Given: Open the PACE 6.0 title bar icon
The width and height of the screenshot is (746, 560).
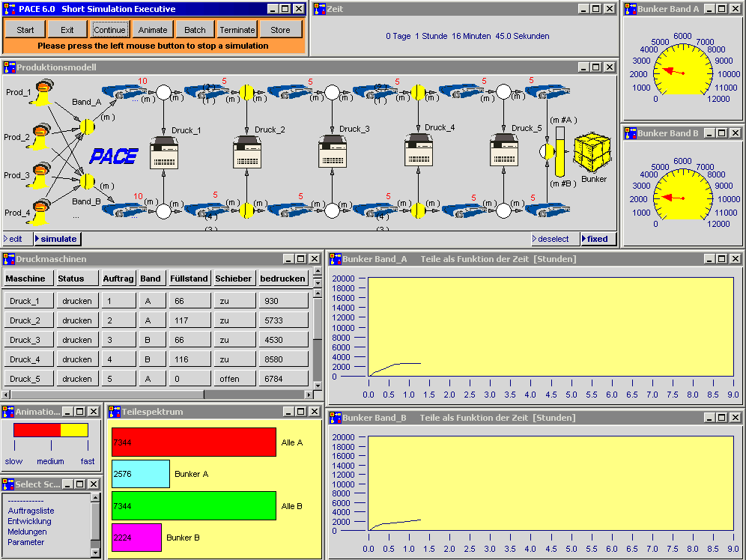Looking at the screenshot, I should pyautogui.click(x=10, y=9).
